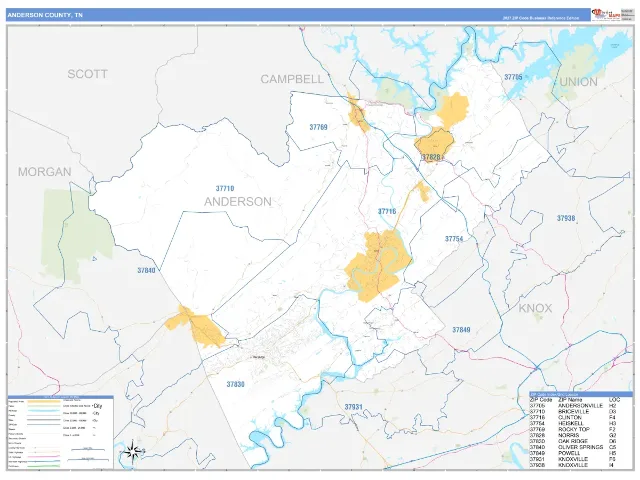Click the 37849 ZIP label on the map
Image resolution: width=640 pixels, height=480 pixels.
[461, 330]
